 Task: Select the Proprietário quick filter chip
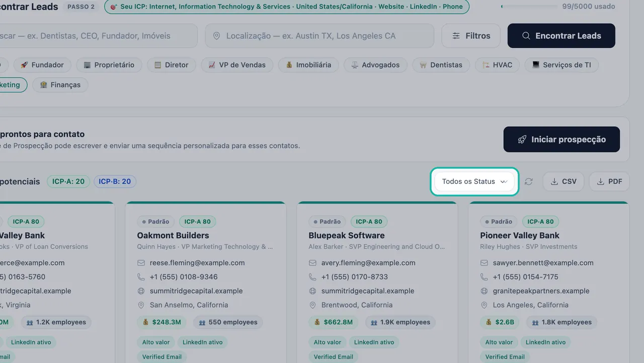[109, 65]
